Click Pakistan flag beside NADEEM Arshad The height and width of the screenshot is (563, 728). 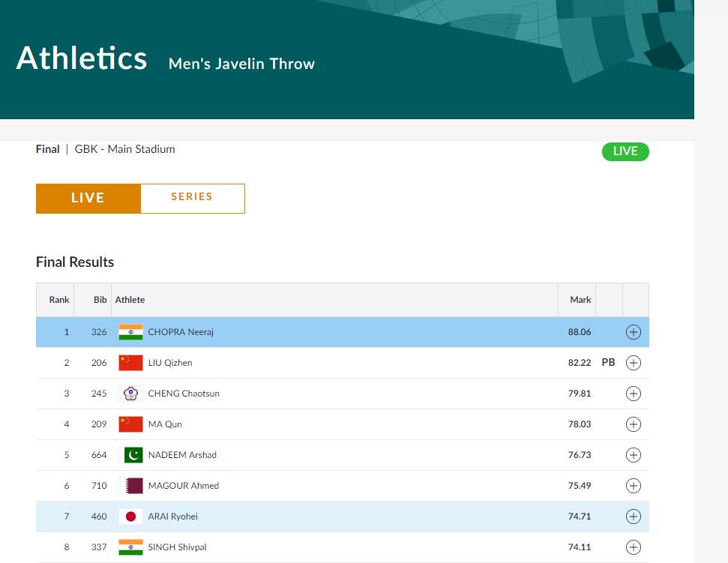[x=130, y=455]
